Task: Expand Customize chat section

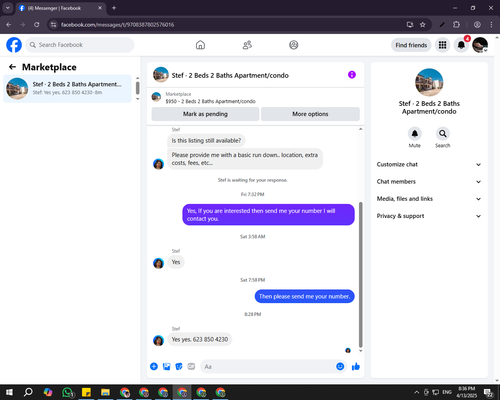Action: point(429,164)
